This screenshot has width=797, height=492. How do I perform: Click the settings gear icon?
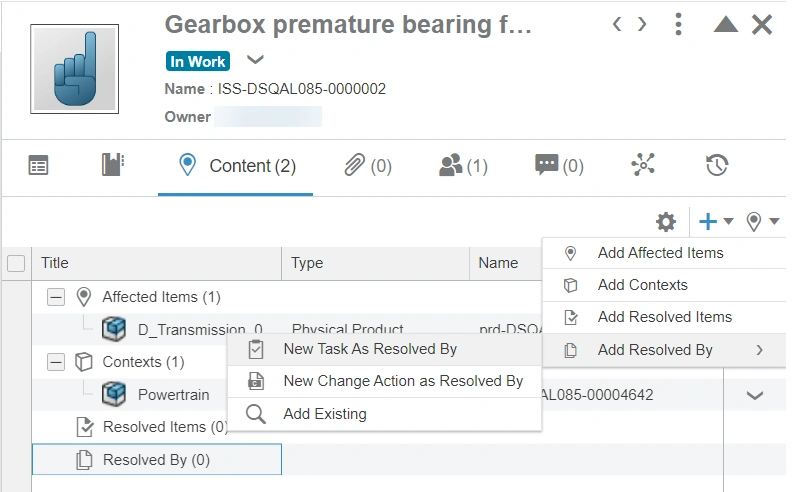(x=666, y=222)
